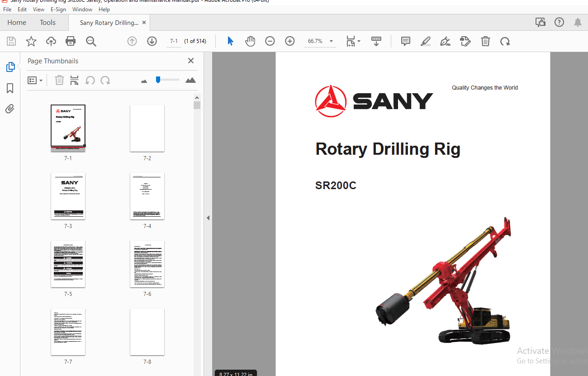Select thumbnail page 7-7
588x376 pixels.
[68, 332]
